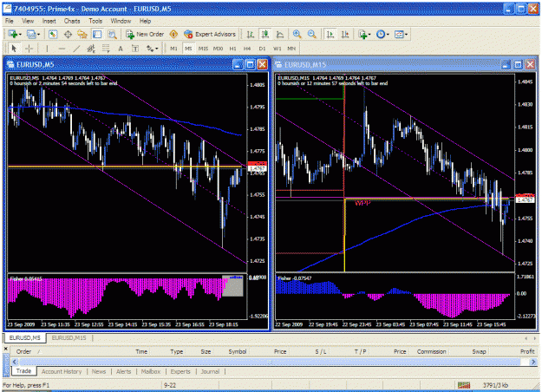Switch to Candlesticks chart mode
This screenshot has width=542, height=392.
click(265, 34)
